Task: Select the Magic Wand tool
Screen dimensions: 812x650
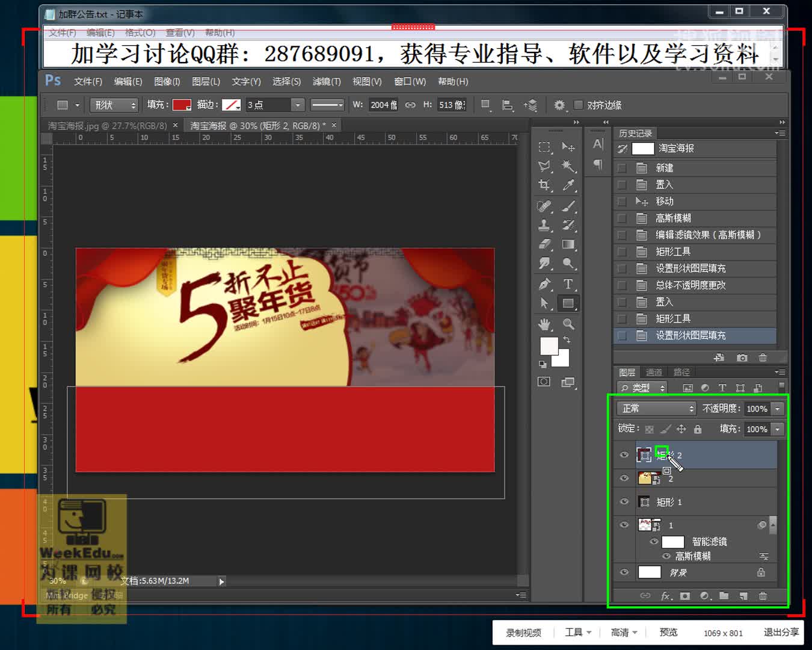Action: coord(568,166)
